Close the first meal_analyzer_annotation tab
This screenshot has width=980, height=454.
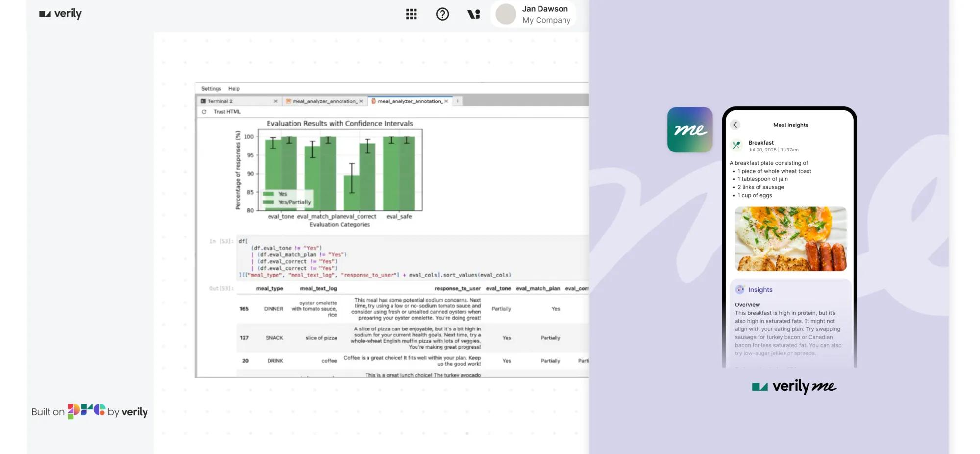click(362, 101)
